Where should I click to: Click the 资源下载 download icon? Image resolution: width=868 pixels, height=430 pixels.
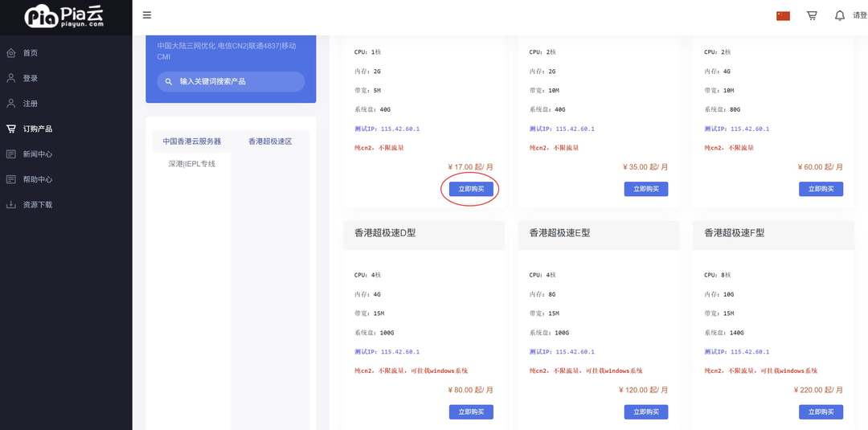11,205
